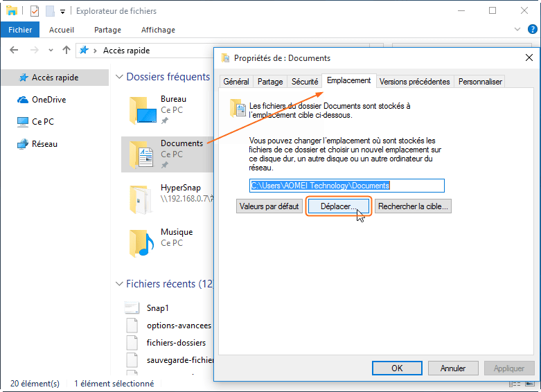Click Accès rapide in the address bar
541x392 pixels.
click(x=126, y=51)
